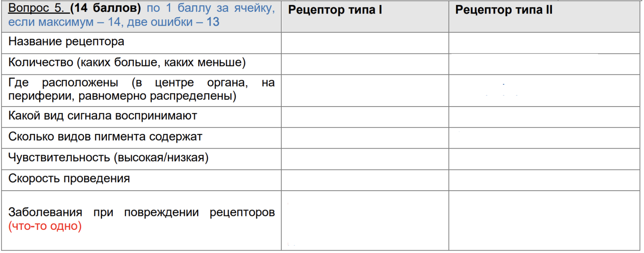The height and width of the screenshot is (253, 644).
Task: Click the 'Где расположены' cell for type II
Action: [x=544, y=91]
